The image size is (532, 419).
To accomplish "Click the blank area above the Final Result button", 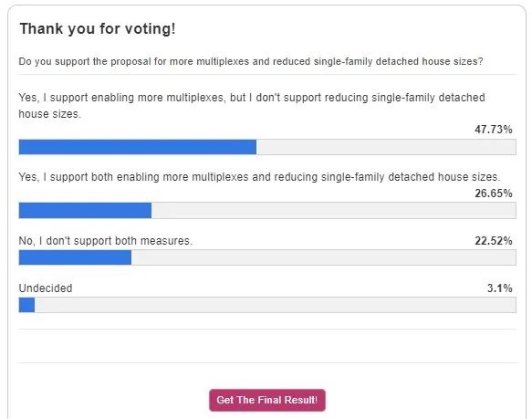I will [267, 346].
